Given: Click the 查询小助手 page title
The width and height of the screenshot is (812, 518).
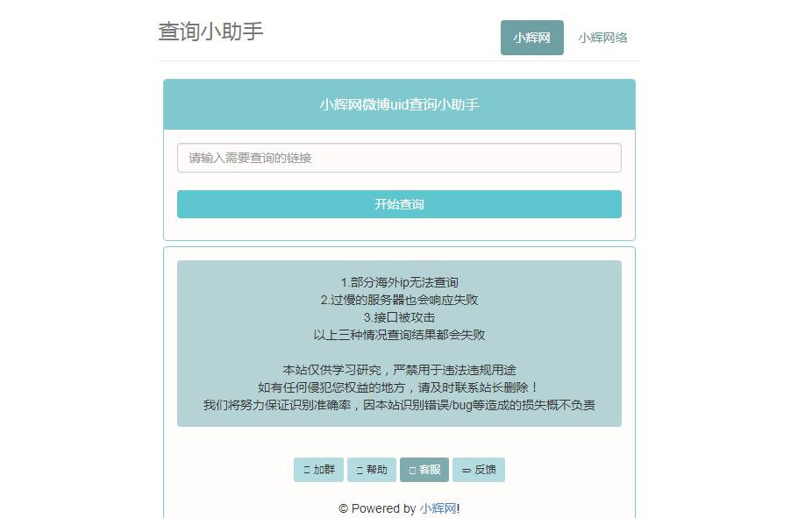Looking at the screenshot, I should [210, 32].
